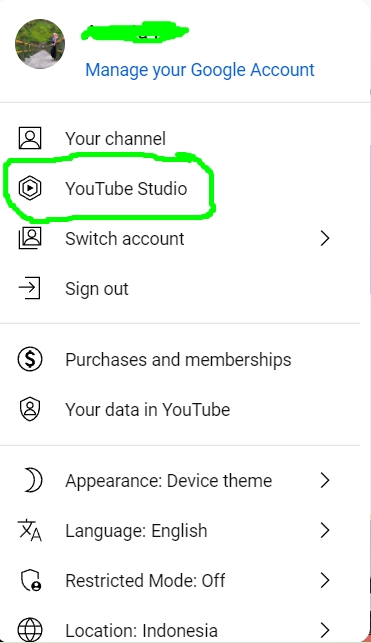Click the Sign out arrow icon
Image resolution: width=371 pixels, height=643 pixels.
coord(30,288)
